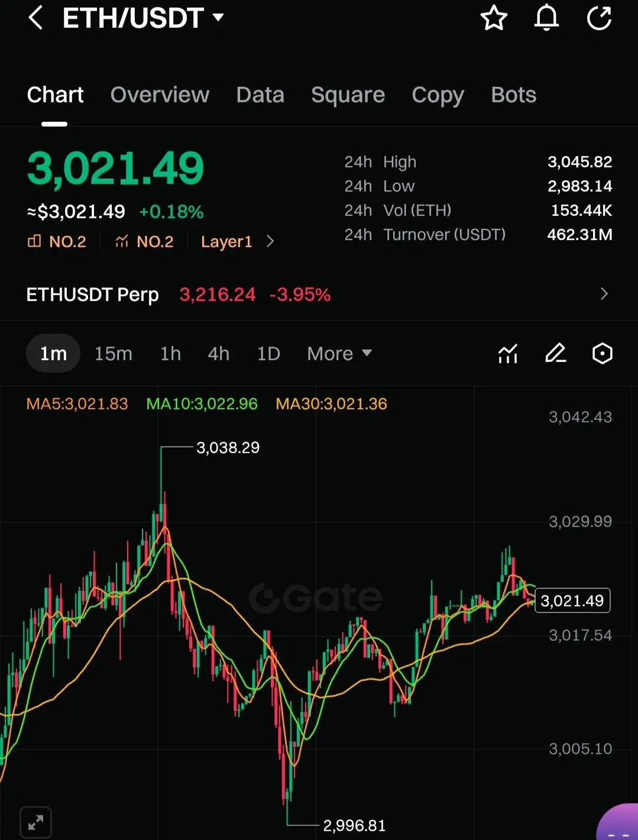The height and width of the screenshot is (840, 638).
Task: Tap the 3,038.29 high marker label
Action: [228, 448]
